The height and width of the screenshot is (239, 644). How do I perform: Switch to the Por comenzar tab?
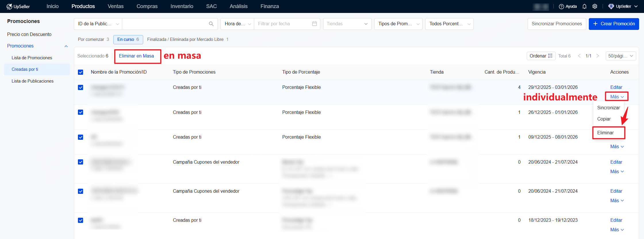click(x=93, y=39)
